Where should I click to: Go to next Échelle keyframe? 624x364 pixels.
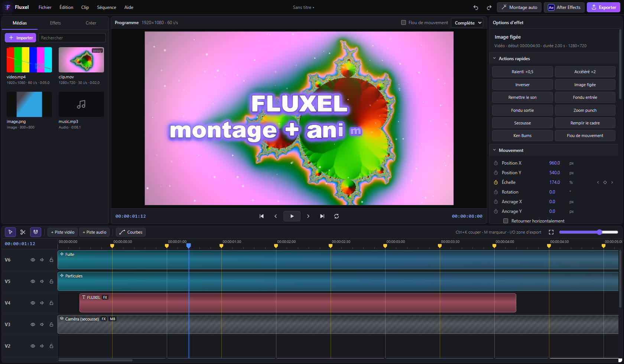pos(612,182)
